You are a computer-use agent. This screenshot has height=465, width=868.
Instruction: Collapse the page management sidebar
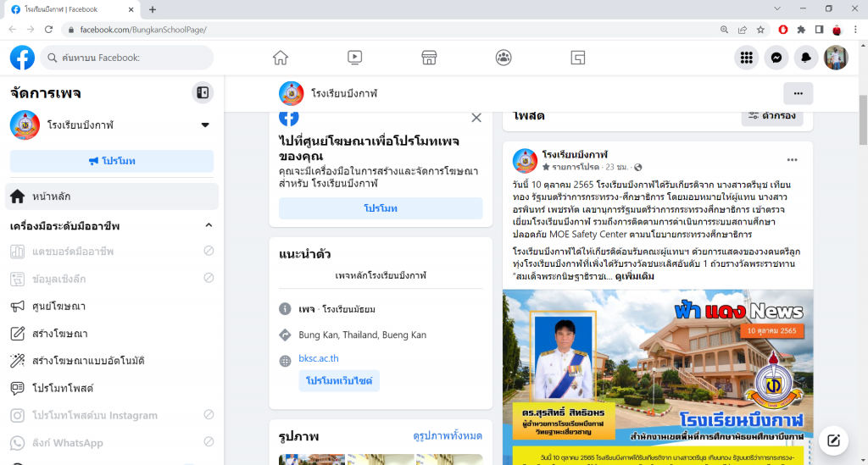pos(203,93)
